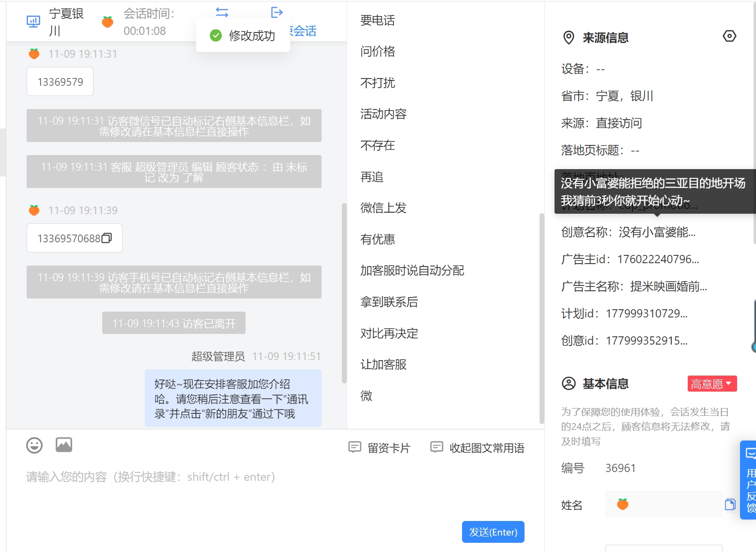This screenshot has width=756, height=552.
Task: Select the quick phrase 再追
Action: pos(372,177)
